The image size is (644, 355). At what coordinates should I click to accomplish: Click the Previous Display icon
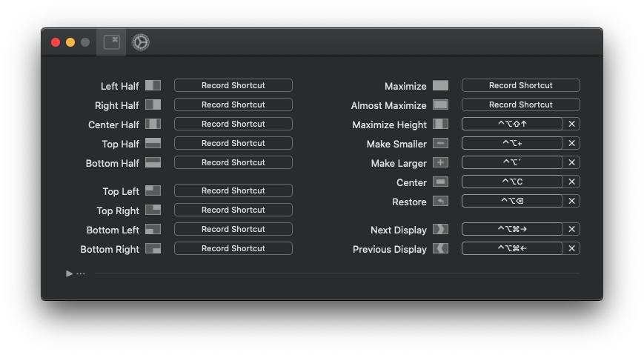pyautogui.click(x=441, y=248)
